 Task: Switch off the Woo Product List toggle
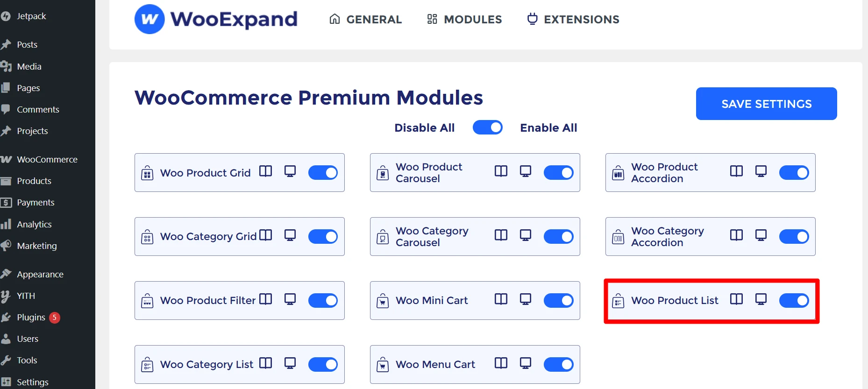point(794,300)
